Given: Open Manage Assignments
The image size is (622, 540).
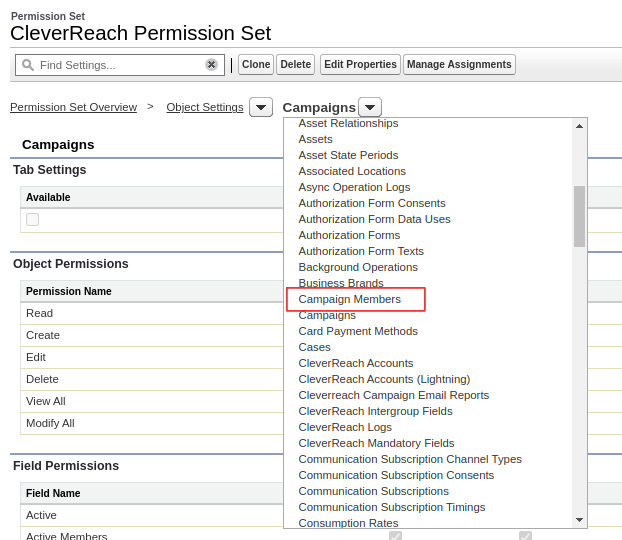Looking at the screenshot, I should [x=459, y=65].
